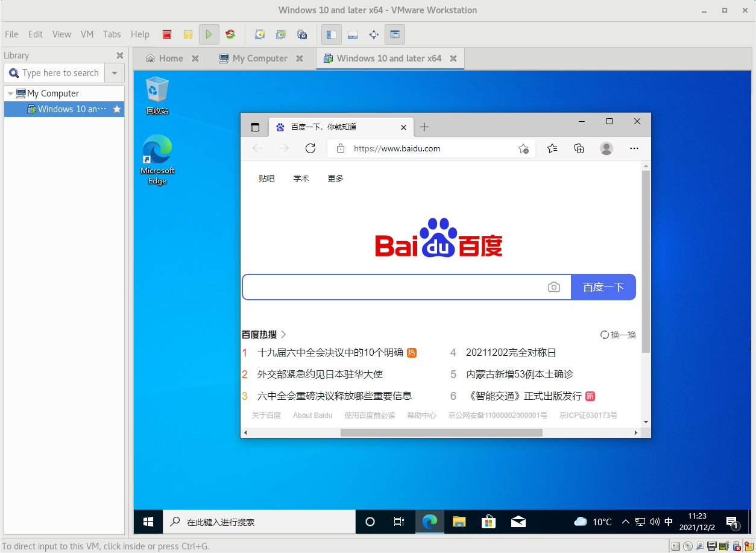Click the green Power On play icon
Viewport: 756px width, 553px height.
(209, 34)
